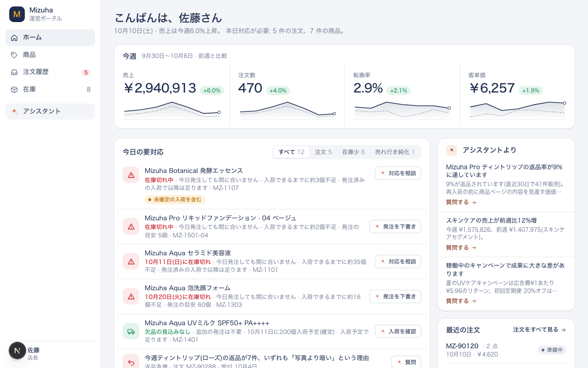Click the 未確定の入荷を含む badge
Screen dimensions: 588x368
pos(175,200)
